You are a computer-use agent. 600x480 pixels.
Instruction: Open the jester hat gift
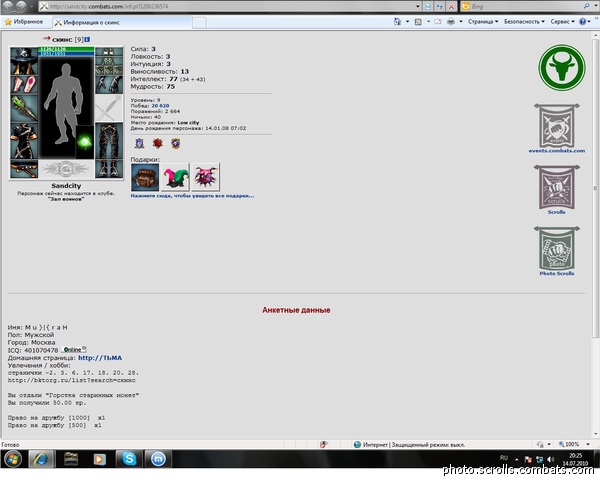[x=175, y=177]
